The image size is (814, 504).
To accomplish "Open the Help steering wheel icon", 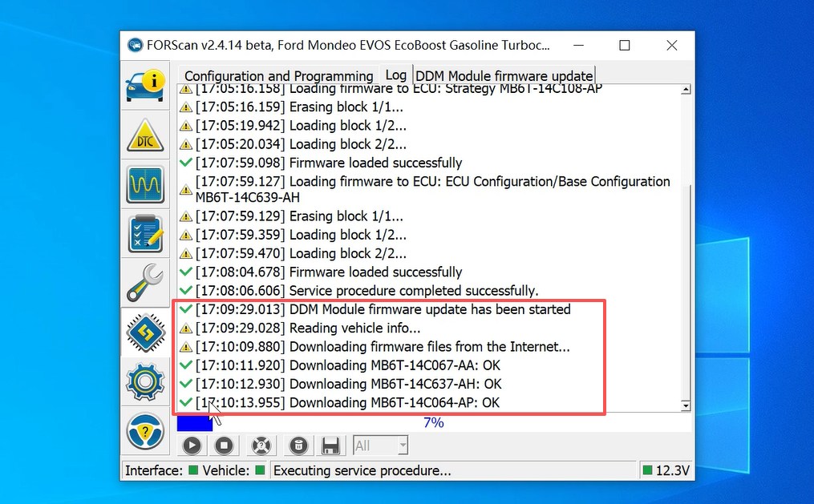I will click(145, 431).
